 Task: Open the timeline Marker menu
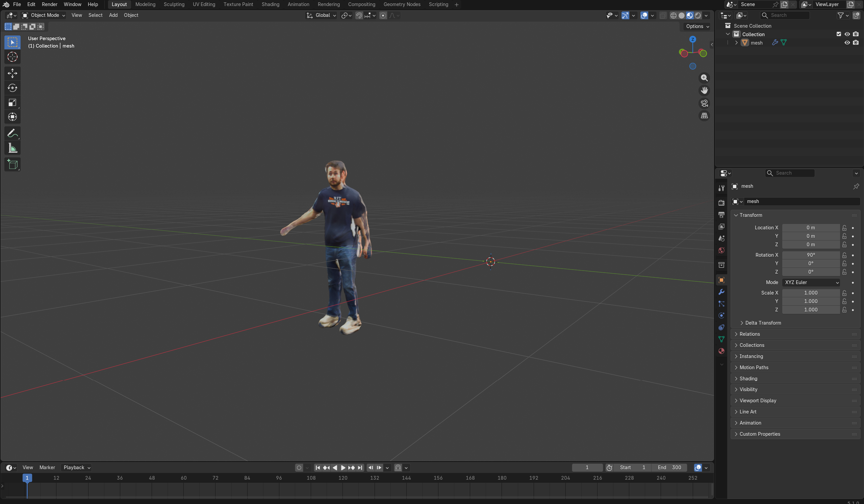[x=47, y=468]
